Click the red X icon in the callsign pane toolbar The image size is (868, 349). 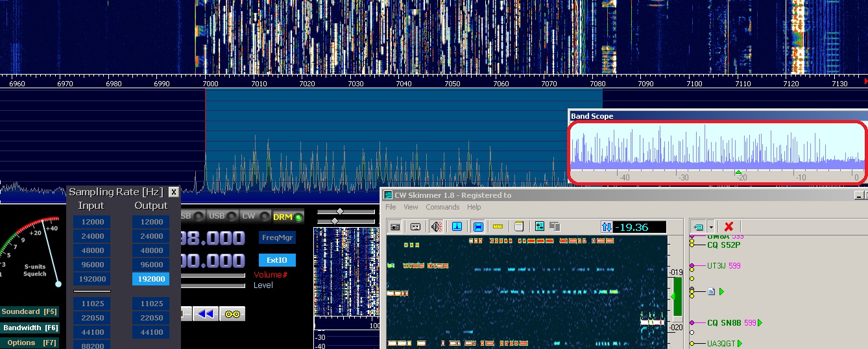click(729, 226)
